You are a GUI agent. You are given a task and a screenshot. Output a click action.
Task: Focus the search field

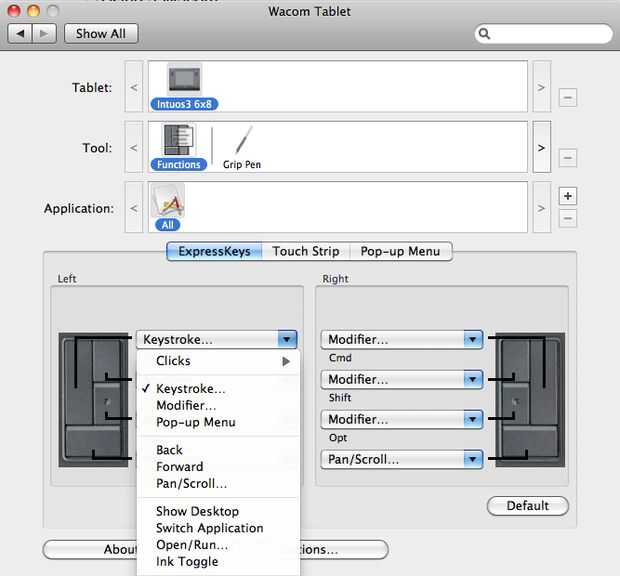[x=543, y=34]
